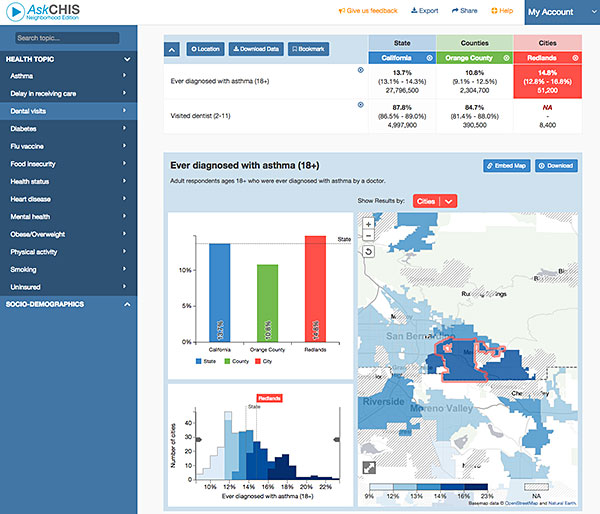600x514 pixels.
Task: Expand the Food insecurity topic
Action: pos(68,164)
